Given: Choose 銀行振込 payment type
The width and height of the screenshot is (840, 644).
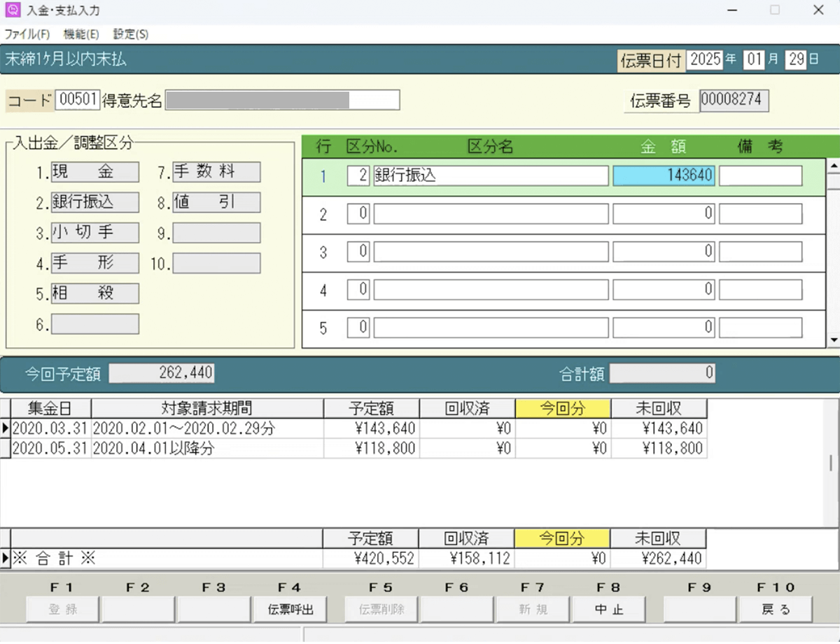Looking at the screenshot, I should click(x=94, y=202).
